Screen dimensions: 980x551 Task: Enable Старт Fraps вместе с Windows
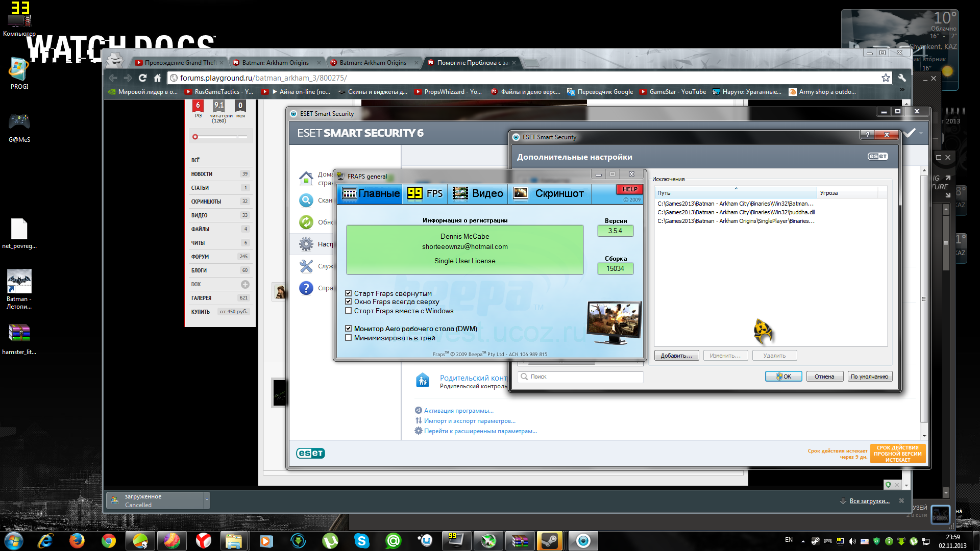[349, 311]
